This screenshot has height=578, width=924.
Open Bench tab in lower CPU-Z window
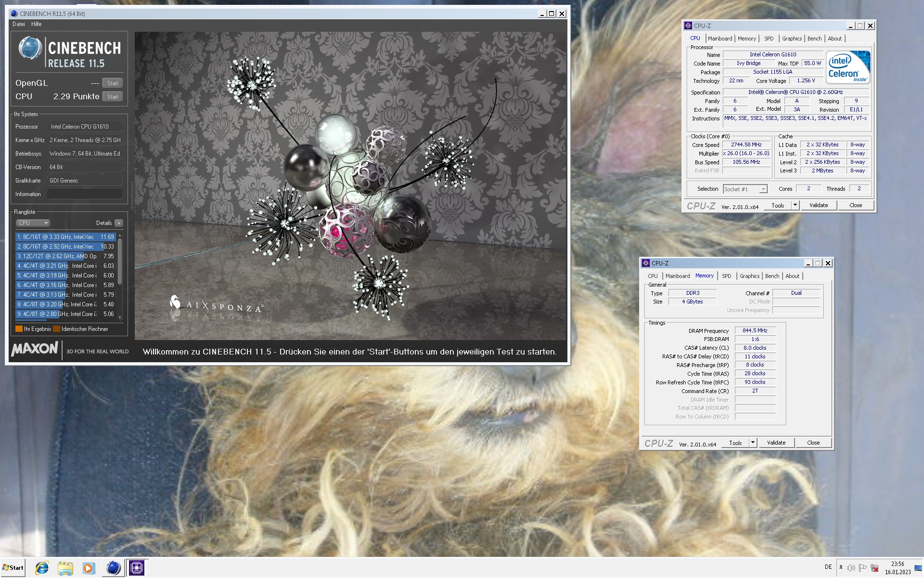point(772,276)
